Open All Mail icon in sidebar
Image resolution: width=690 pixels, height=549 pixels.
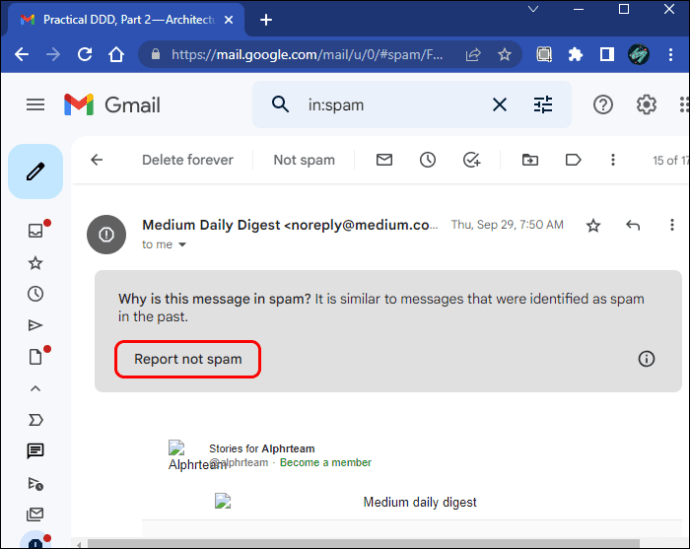36,514
